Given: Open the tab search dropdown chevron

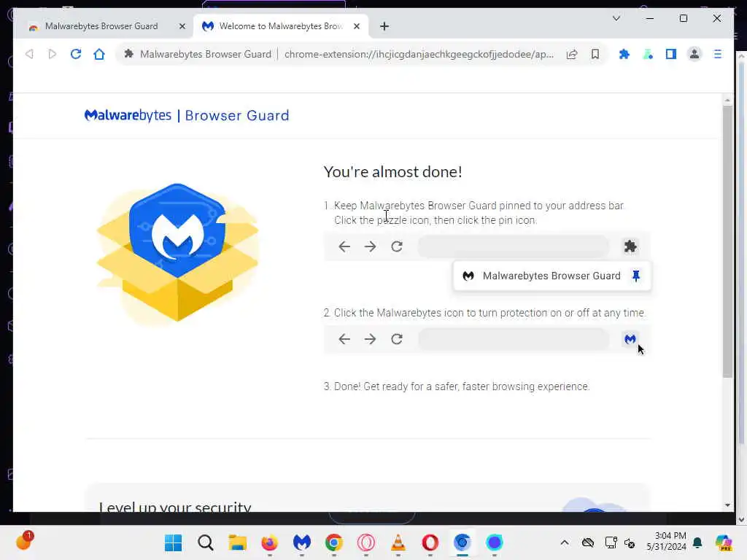Looking at the screenshot, I should [x=616, y=18].
